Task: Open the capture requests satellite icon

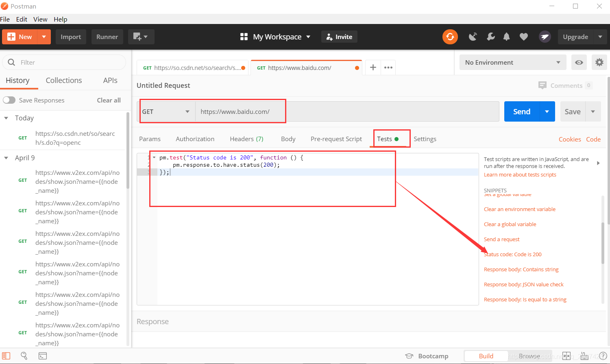Action: (x=473, y=37)
